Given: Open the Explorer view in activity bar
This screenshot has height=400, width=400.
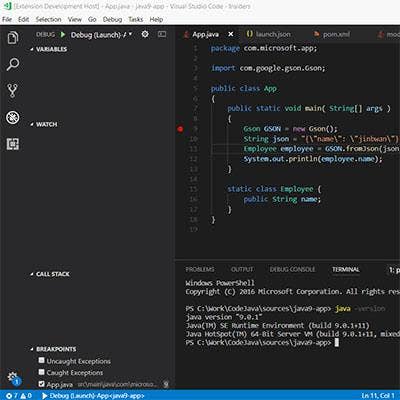Looking at the screenshot, I should tap(13, 38).
